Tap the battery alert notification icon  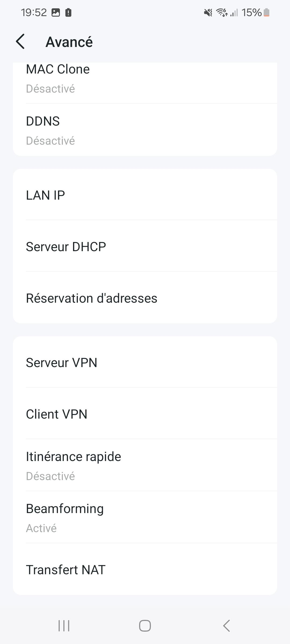pos(68,12)
